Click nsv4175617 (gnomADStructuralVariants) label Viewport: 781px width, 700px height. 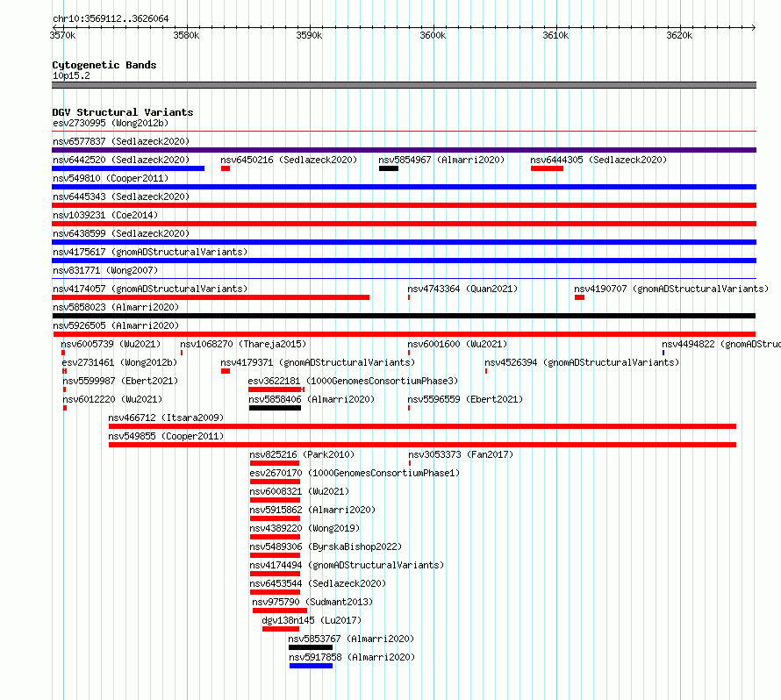[x=150, y=252]
